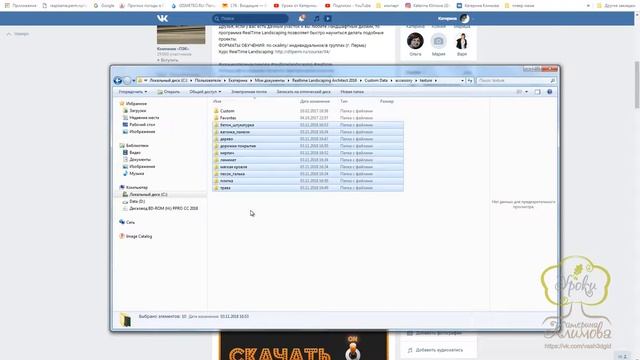This screenshot has width=640, height=360.
Task: Toggle the preview pane icon
Action: coord(538,92)
